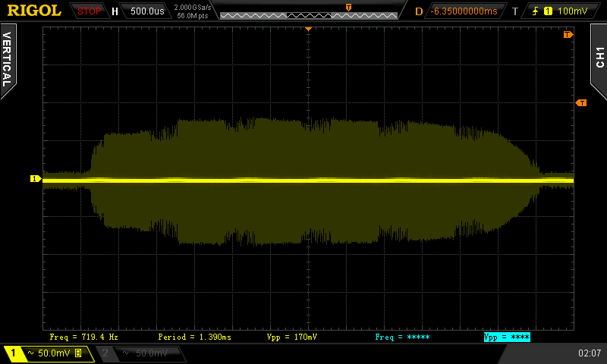Select the H horizontal timebase label
Viewport: 607px width, 364px height.
(115, 11)
